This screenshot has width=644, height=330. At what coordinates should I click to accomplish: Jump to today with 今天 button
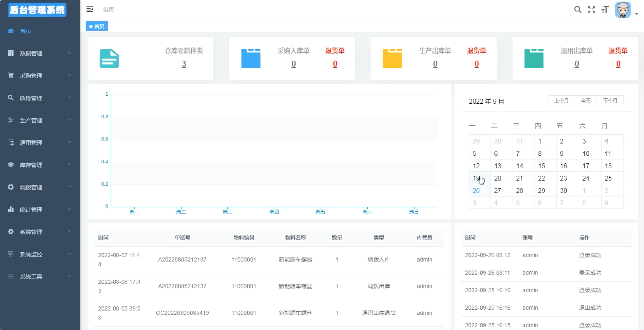coord(586,101)
